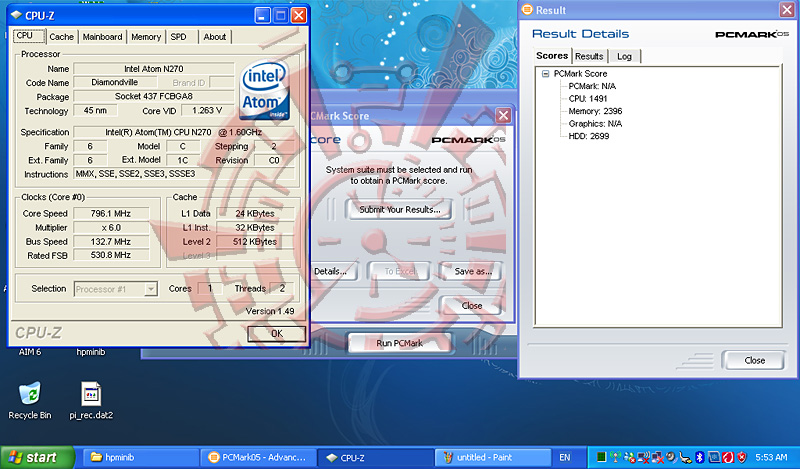Click the disconnected wireless network tray icon

click(643, 457)
